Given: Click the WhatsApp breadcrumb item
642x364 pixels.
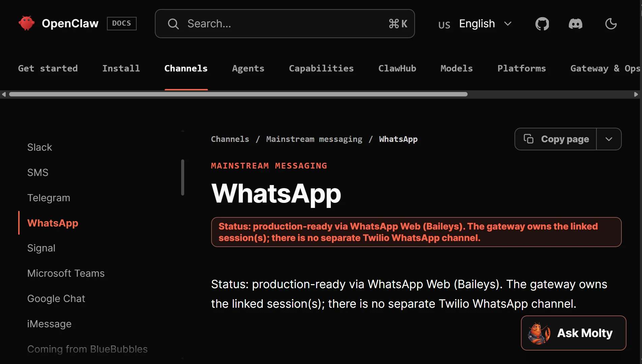Looking at the screenshot, I should (x=398, y=139).
